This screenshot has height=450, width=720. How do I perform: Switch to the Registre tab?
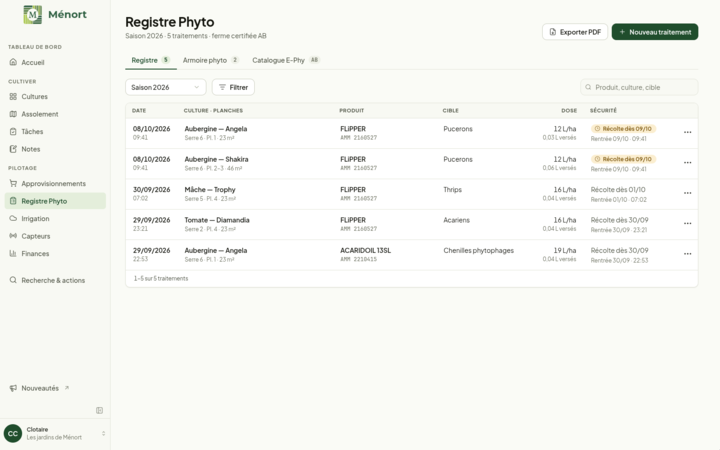151,60
